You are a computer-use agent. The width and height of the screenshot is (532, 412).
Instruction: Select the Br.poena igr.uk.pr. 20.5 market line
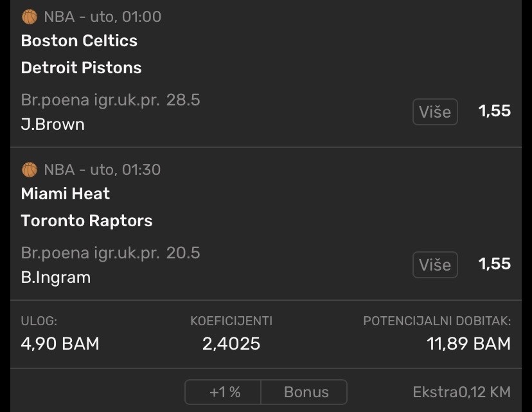tap(110, 253)
